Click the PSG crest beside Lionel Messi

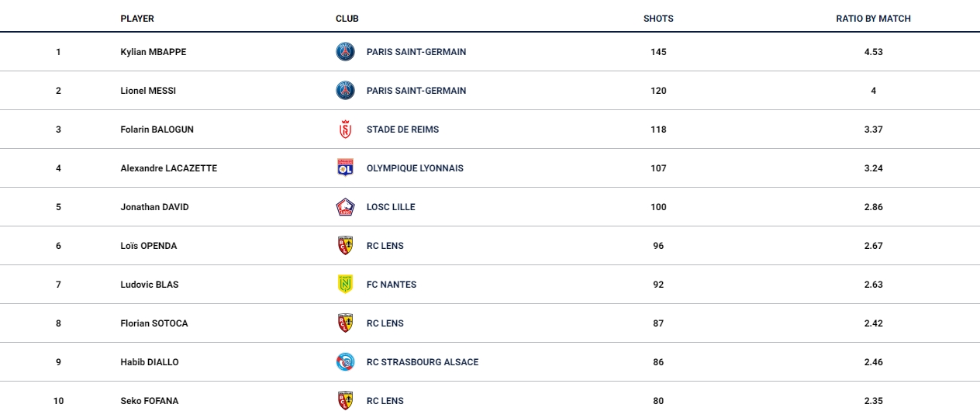(x=345, y=91)
